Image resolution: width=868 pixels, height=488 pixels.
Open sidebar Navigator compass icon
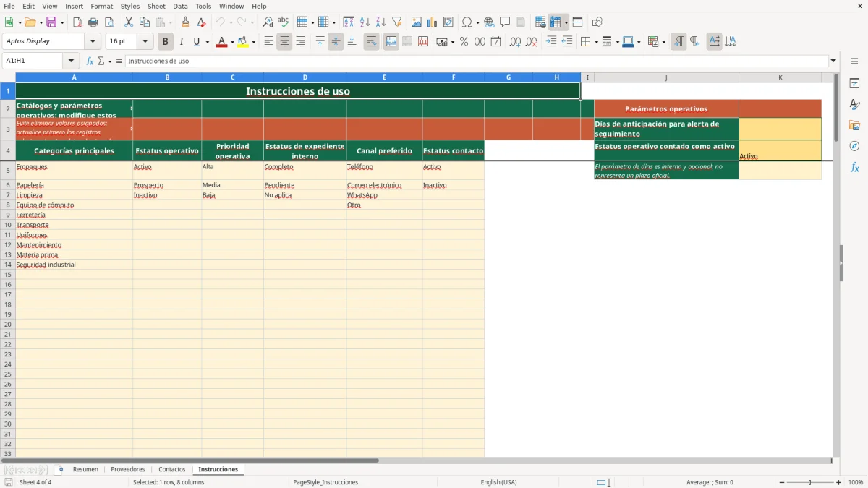coord(854,146)
